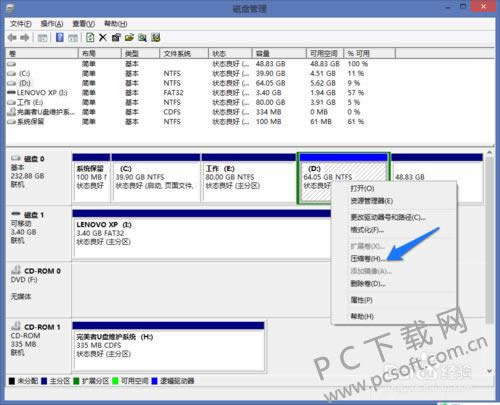The image size is (500, 405).
Task: Open the blue help icon in toolbar
Action: click(60, 37)
